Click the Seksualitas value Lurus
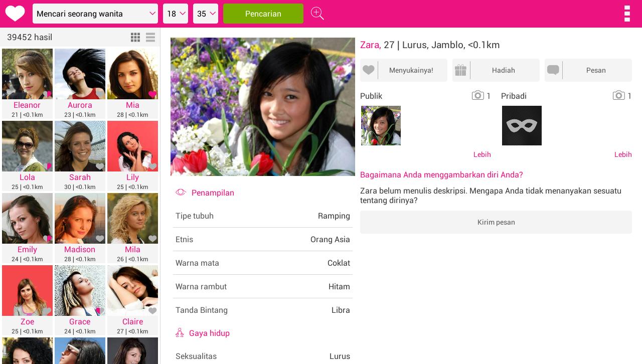Viewport: 642px width, 364px height. tap(340, 356)
